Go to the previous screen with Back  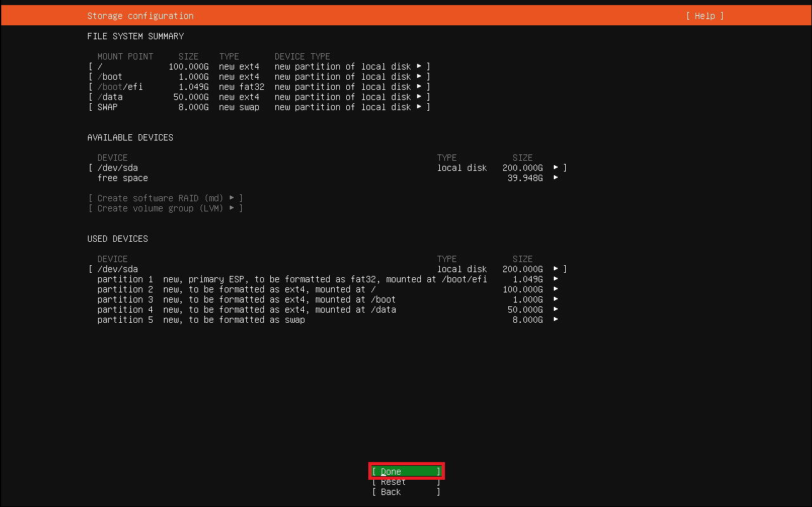click(x=406, y=492)
